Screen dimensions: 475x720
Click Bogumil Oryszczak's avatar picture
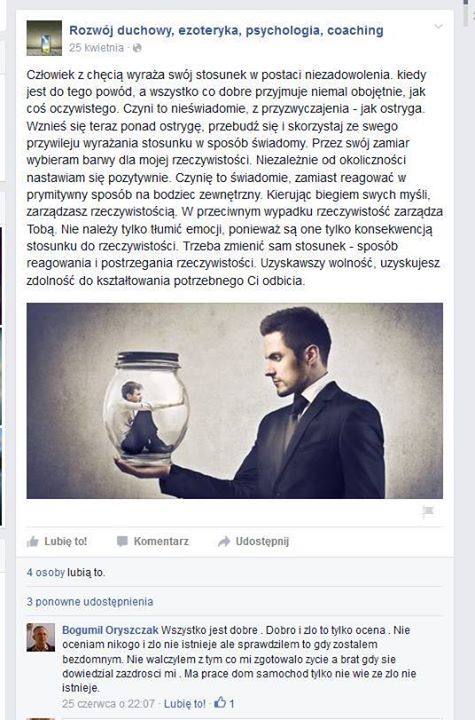click(41, 637)
